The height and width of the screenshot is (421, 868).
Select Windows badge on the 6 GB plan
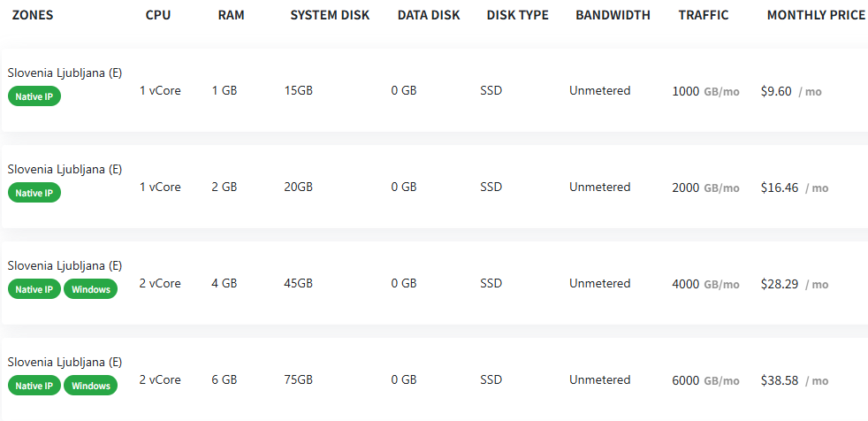pos(90,386)
